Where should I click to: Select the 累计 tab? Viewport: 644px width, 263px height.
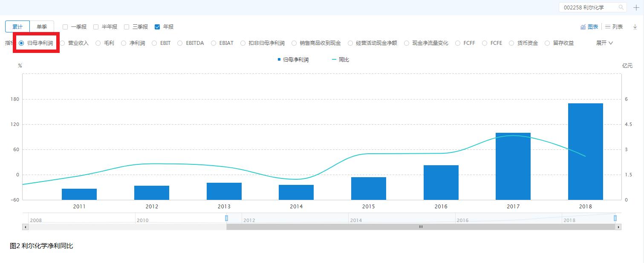point(17,26)
